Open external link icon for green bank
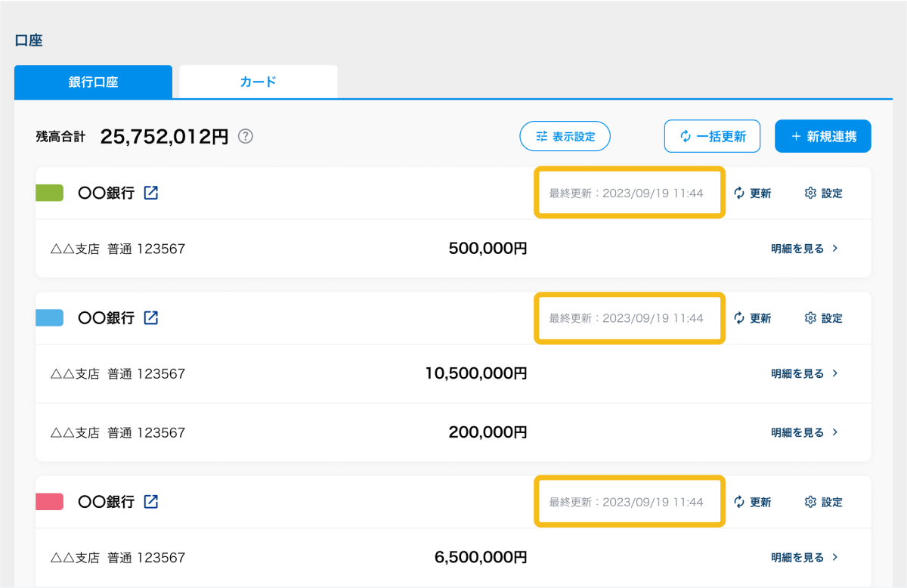This screenshot has height=588, width=907. 151,193
